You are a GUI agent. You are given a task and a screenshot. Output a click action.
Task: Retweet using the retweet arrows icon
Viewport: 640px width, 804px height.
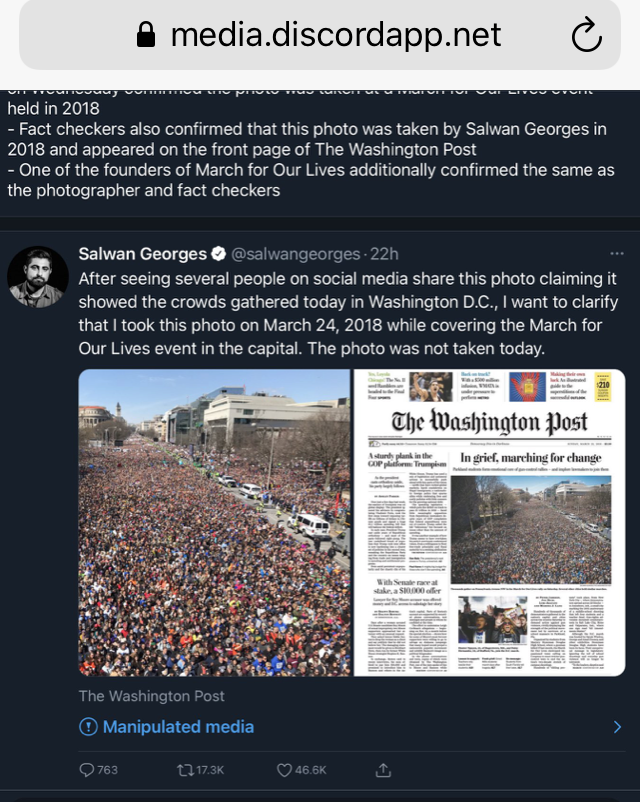click(185, 770)
